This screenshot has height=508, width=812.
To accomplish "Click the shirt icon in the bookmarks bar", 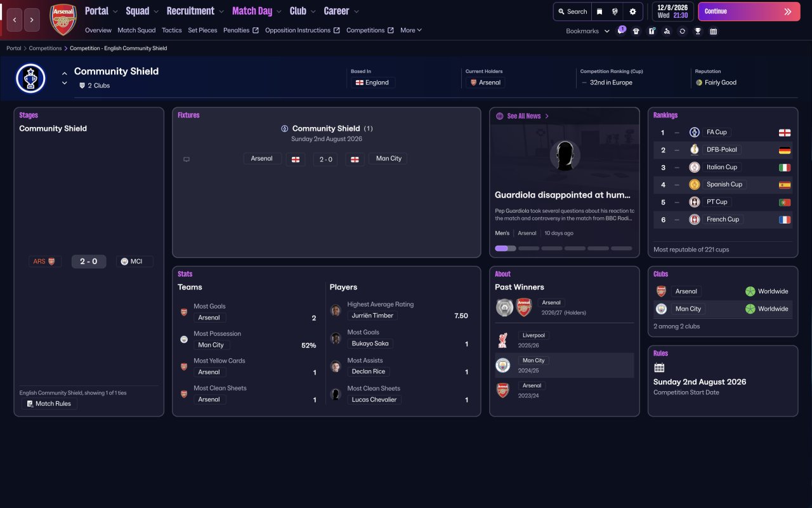I will (636, 31).
